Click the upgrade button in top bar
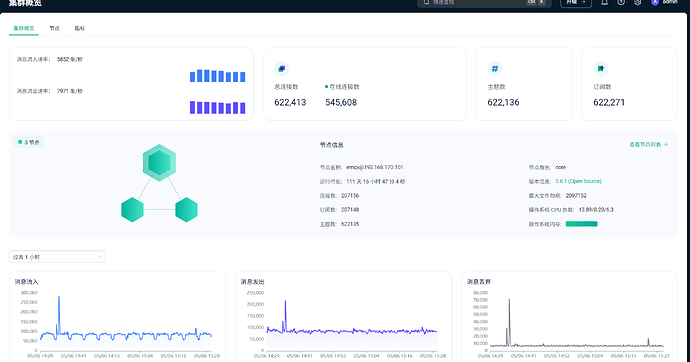The image size is (690, 362). tap(576, 3)
